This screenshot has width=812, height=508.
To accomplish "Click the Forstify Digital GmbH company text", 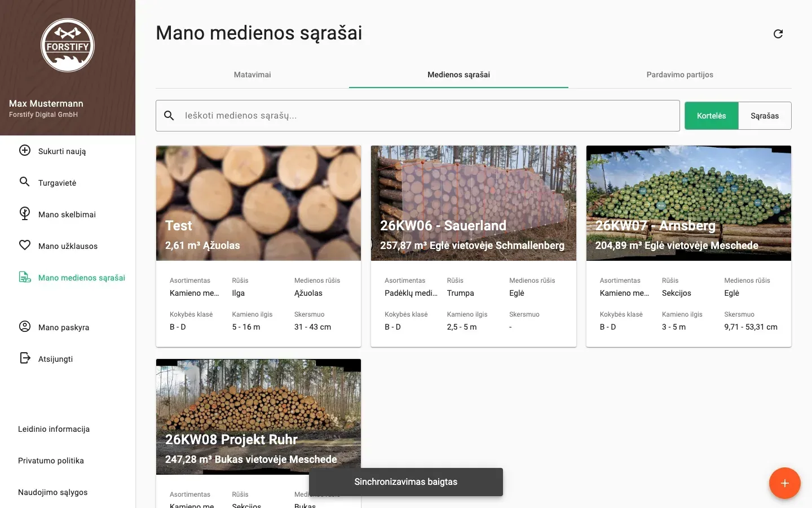I will click(43, 115).
